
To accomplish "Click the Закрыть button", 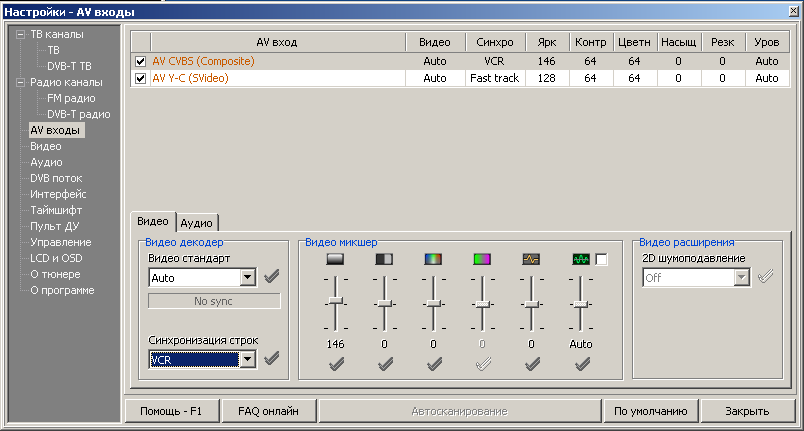I will 747,411.
